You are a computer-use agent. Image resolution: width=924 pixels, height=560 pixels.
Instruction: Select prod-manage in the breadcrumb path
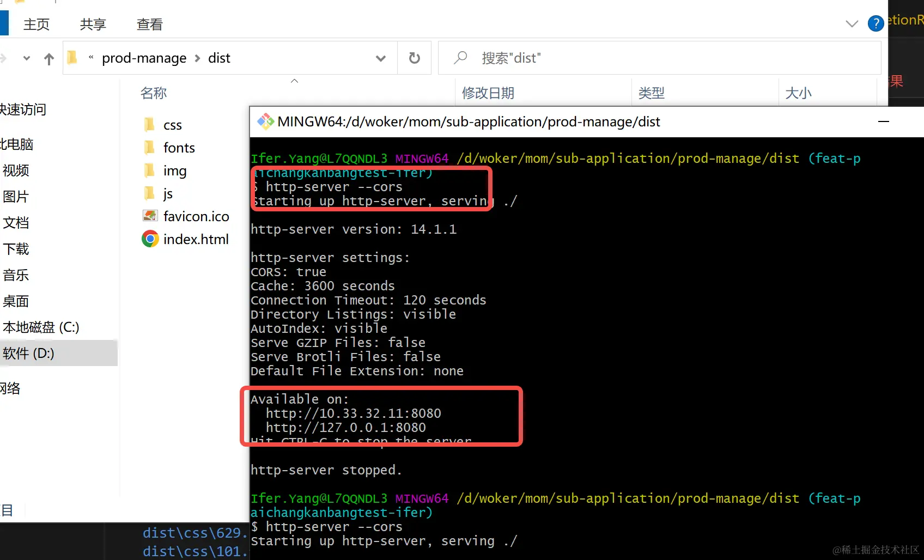(144, 58)
